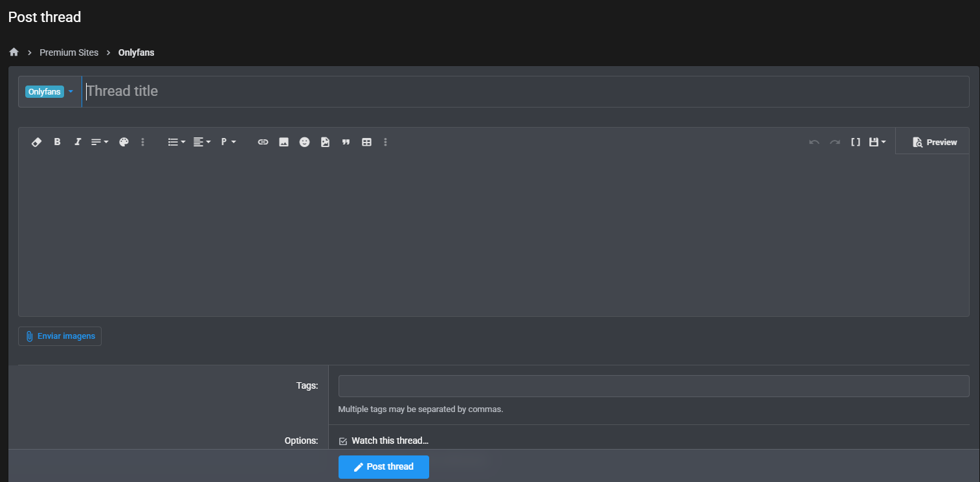Open the smilies emoji picker

tap(304, 142)
